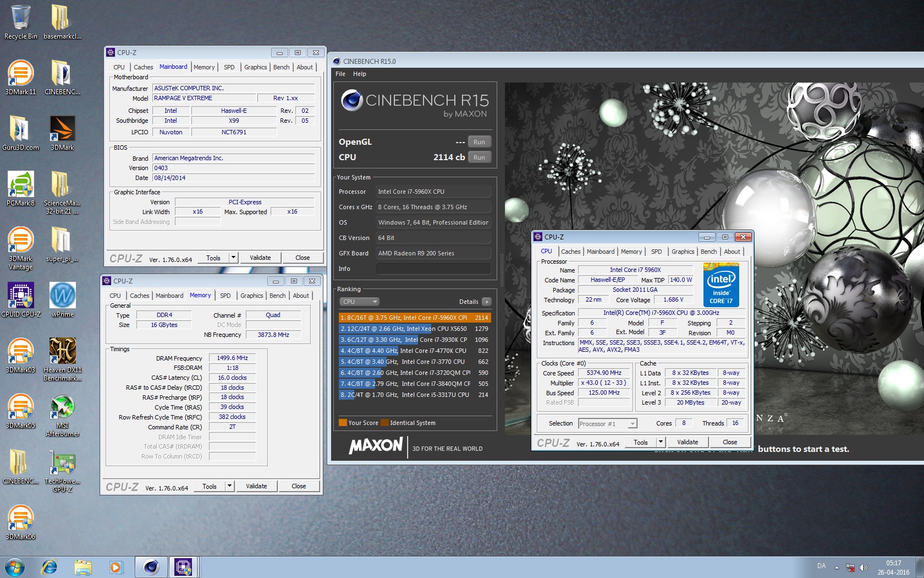Click Close in Memory CPU-Z window
Screen dimensions: 924x578
click(x=299, y=486)
